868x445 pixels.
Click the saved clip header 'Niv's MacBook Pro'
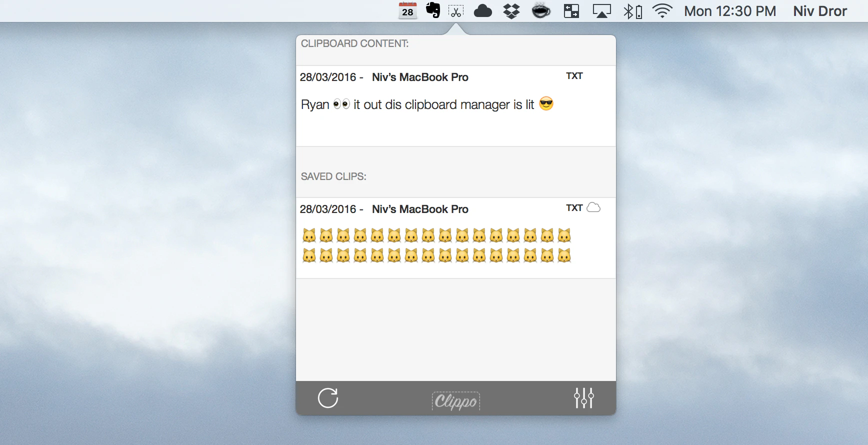point(420,209)
